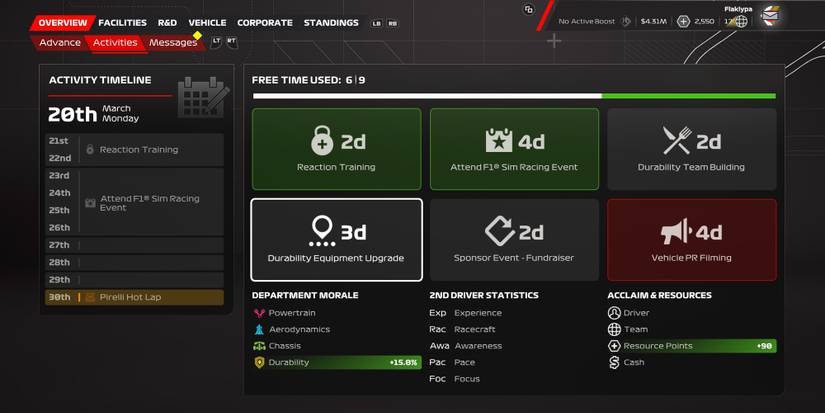Click the boost arrow icon in header
Image resolution: width=825 pixels, height=413 pixels.
626,22
